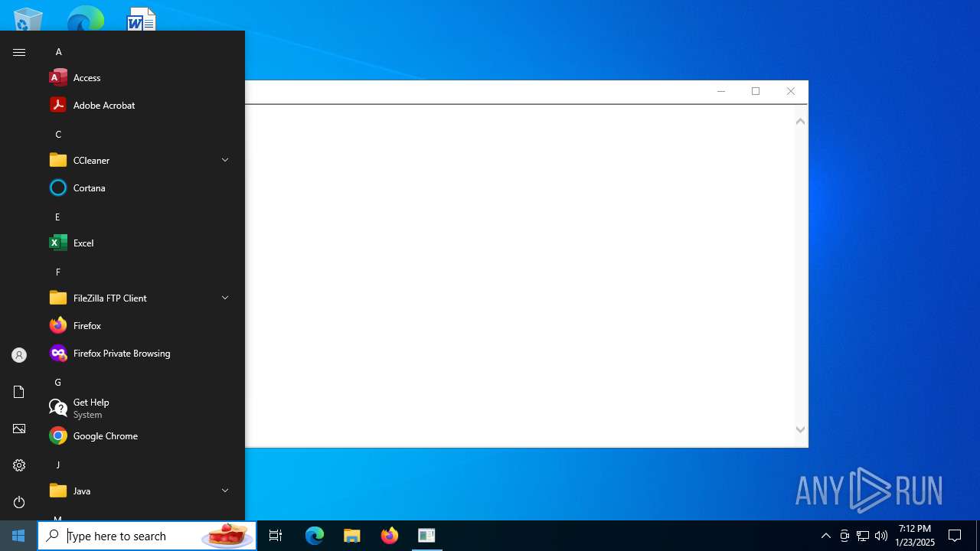Open File Explorer from the taskbar

pyautogui.click(x=351, y=536)
